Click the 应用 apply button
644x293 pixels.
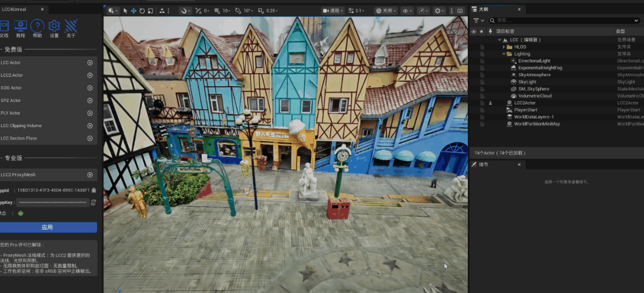click(47, 227)
